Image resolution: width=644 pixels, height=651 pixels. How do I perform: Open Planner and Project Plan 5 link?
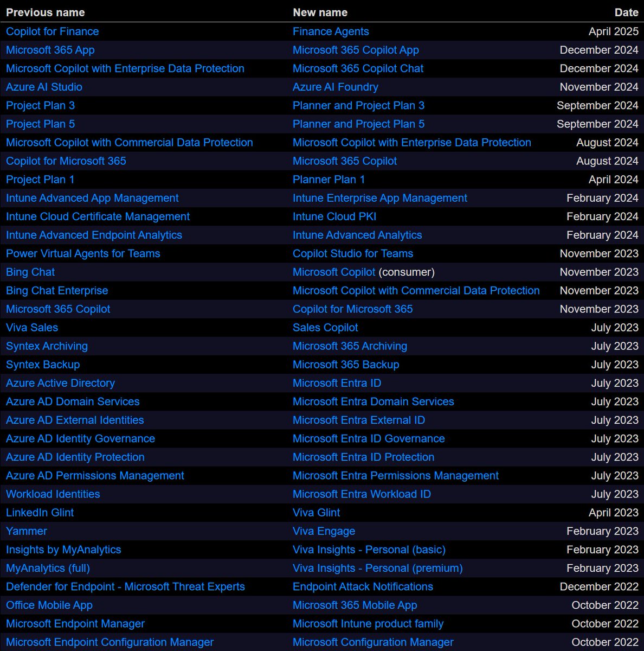pos(358,124)
